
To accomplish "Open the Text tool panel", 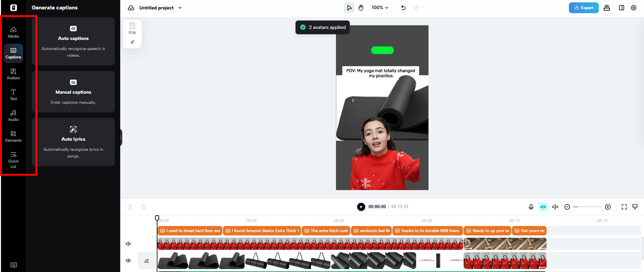I will [13, 95].
